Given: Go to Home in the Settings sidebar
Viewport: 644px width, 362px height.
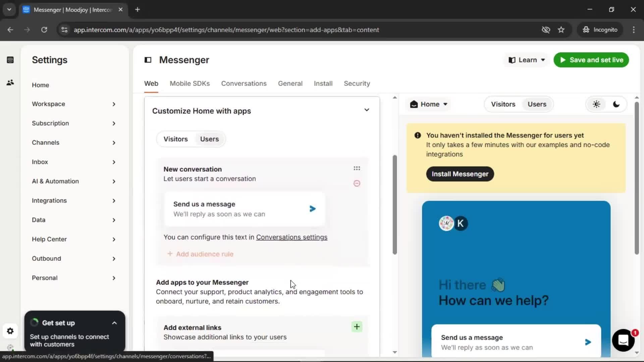Looking at the screenshot, I should pos(41,85).
